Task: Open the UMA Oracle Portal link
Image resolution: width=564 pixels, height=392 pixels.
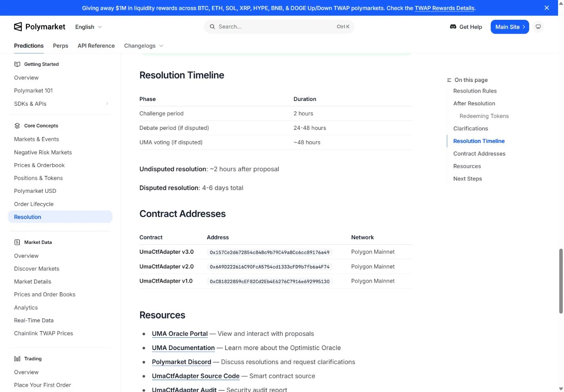Action: click(180, 334)
